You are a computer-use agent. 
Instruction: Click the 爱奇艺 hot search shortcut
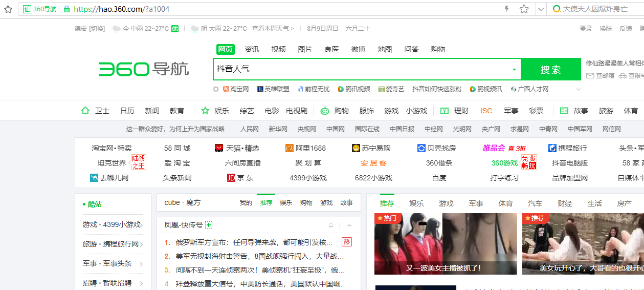point(391,89)
